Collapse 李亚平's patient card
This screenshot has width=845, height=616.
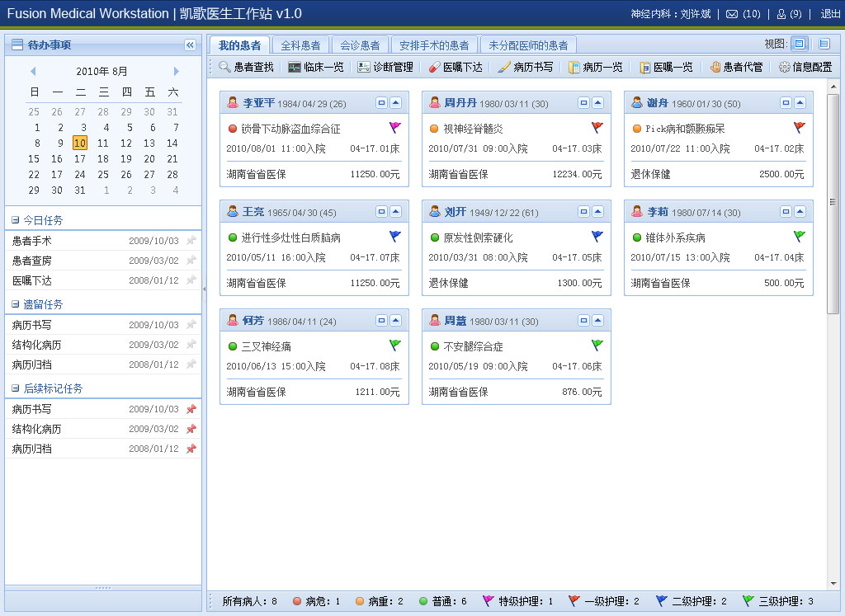point(395,103)
